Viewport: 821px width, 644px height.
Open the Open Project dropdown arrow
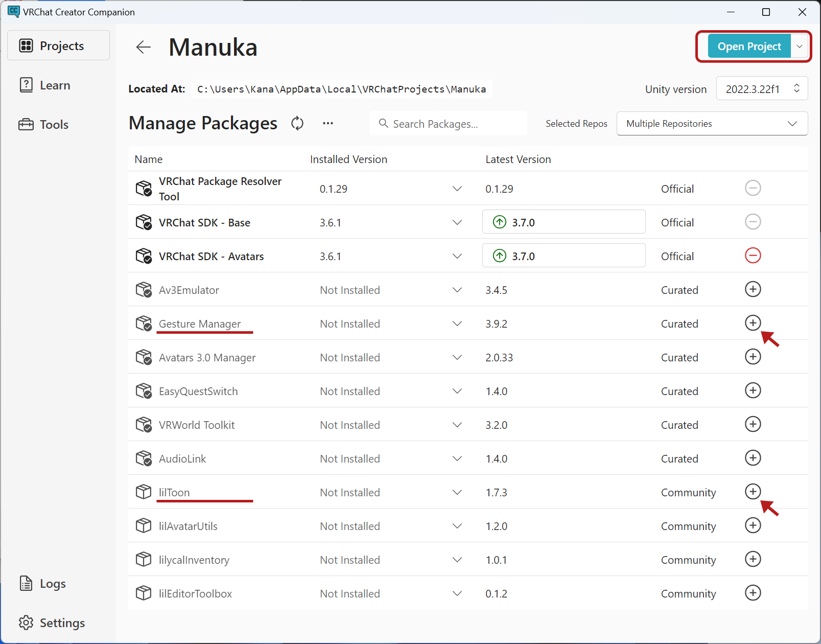pyautogui.click(x=800, y=47)
